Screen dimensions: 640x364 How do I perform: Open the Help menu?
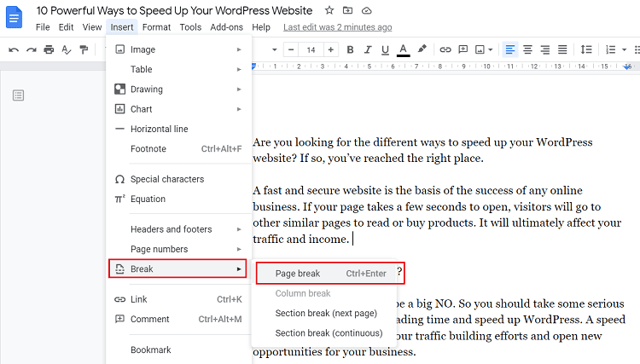[261, 27]
